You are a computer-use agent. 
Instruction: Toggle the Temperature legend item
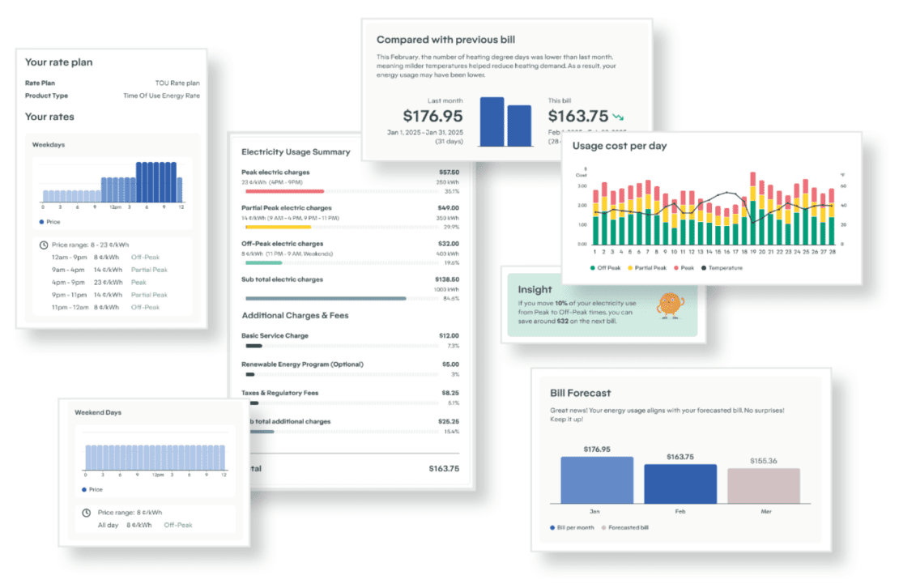click(722, 268)
